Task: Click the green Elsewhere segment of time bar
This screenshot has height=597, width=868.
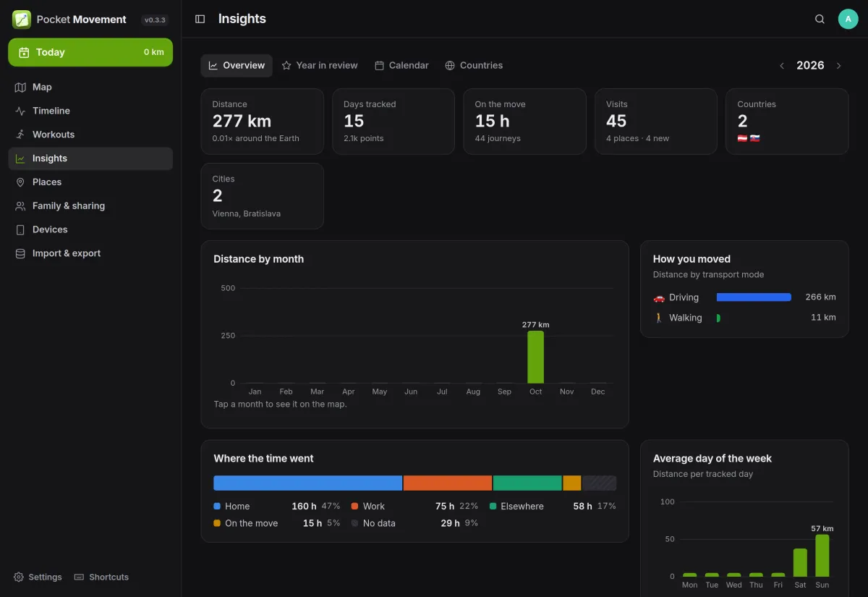Action: click(527, 483)
